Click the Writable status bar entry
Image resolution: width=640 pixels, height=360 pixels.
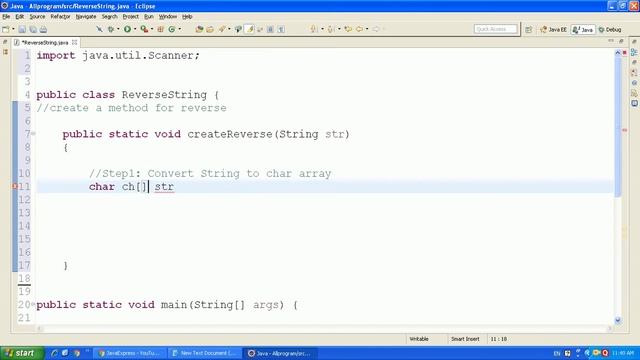(x=419, y=339)
